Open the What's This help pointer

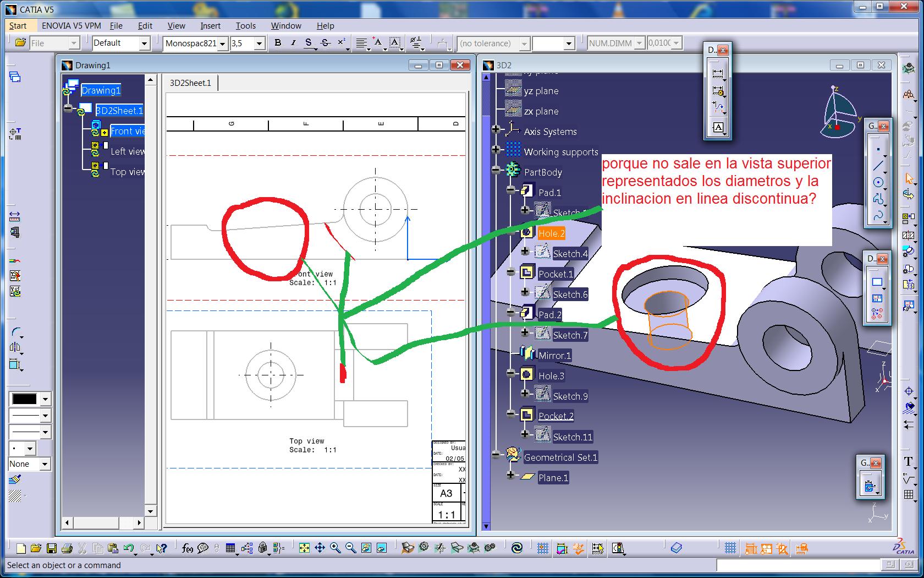[161, 548]
